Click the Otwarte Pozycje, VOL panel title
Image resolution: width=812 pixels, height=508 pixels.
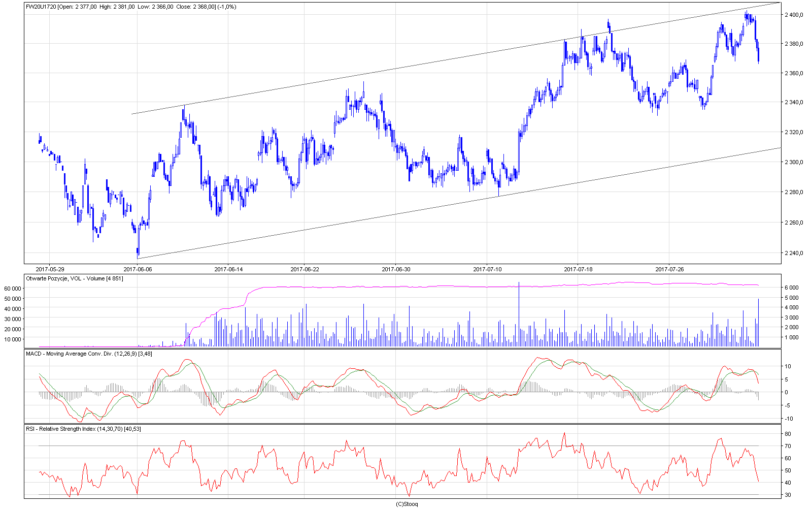74,278
